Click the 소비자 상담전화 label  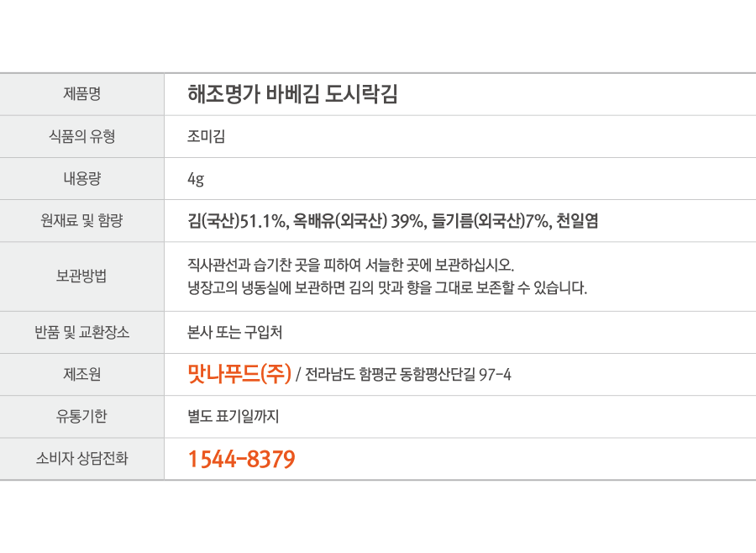pos(82,458)
